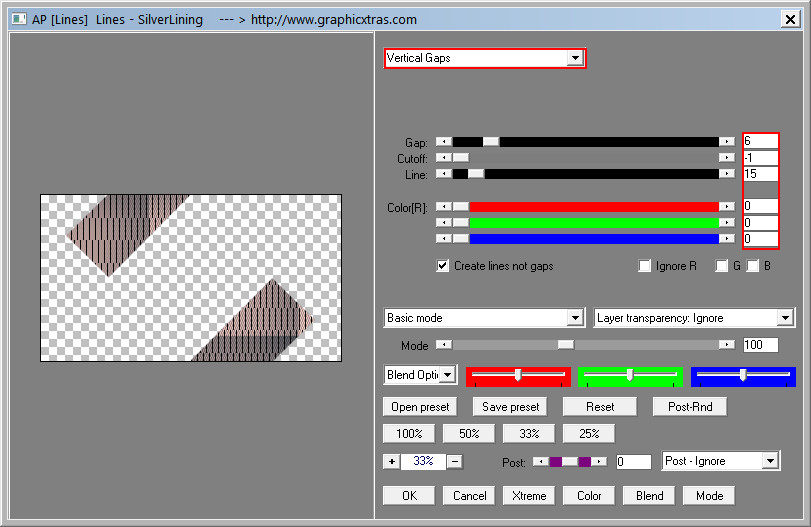Click the Xtreme button
Screen dimensions: 811x527
[x=529, y=495]
